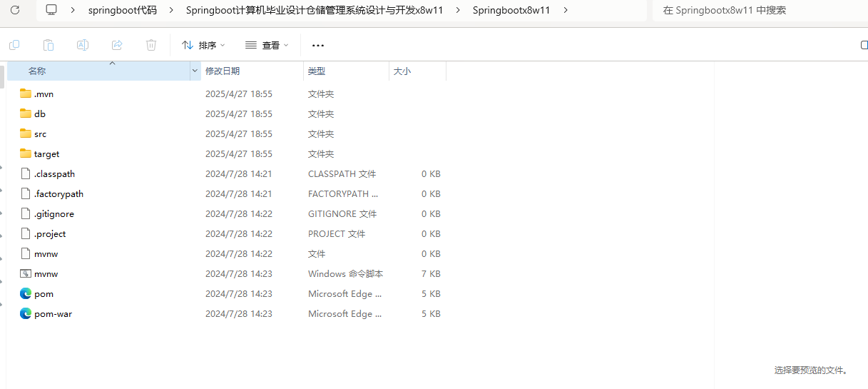Image resolution: width=868 pixels, height=389 pixels.
Task: Expand chevron before Springbootx8w11 breadcrumb
Action: click(458, 10)
